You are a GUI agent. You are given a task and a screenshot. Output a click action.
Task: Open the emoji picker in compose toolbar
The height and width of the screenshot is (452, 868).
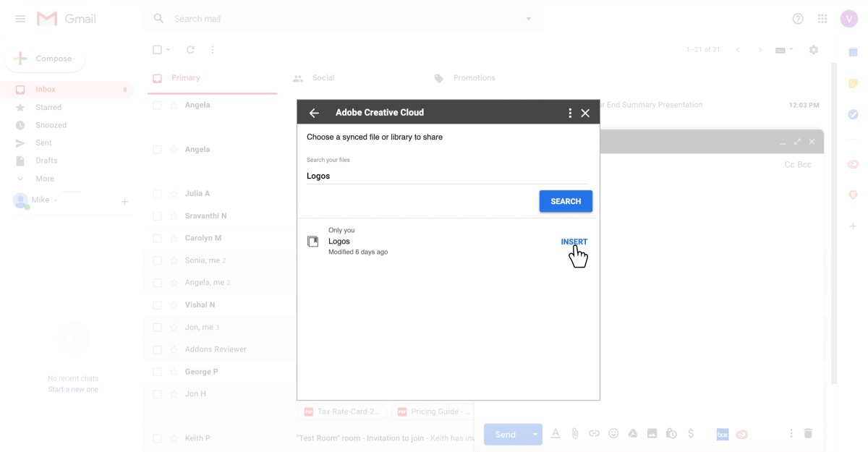click(613, 434)
